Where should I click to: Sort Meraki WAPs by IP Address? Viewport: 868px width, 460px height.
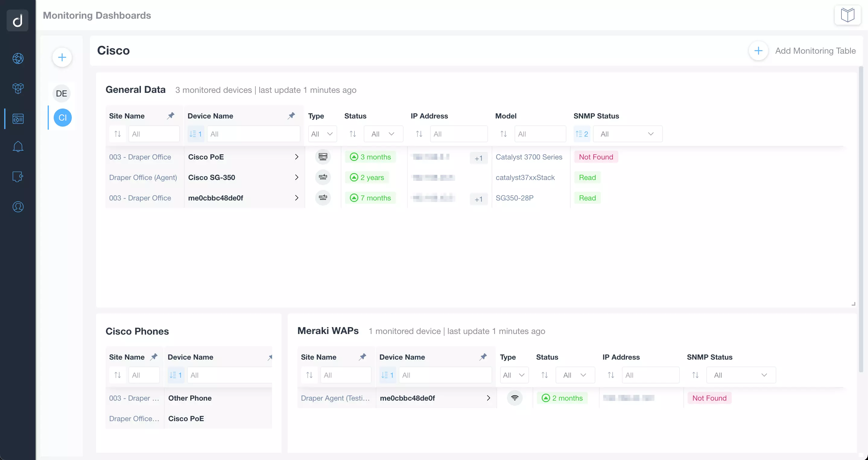tap(611, 375)
